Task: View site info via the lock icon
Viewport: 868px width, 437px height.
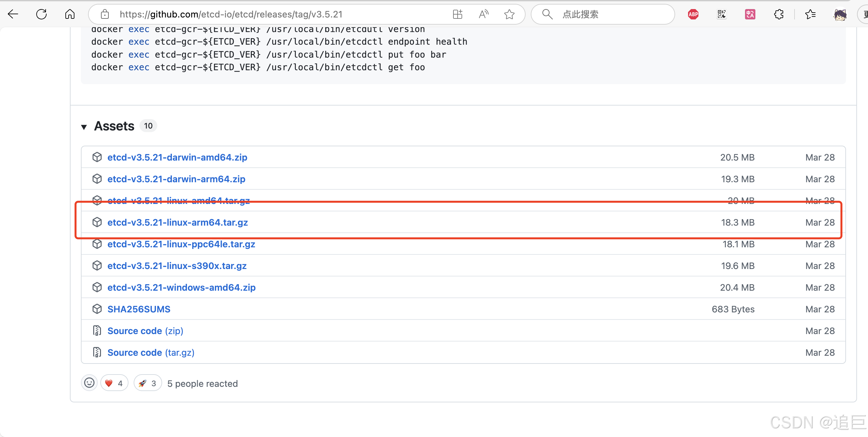Action: [105, 14]
